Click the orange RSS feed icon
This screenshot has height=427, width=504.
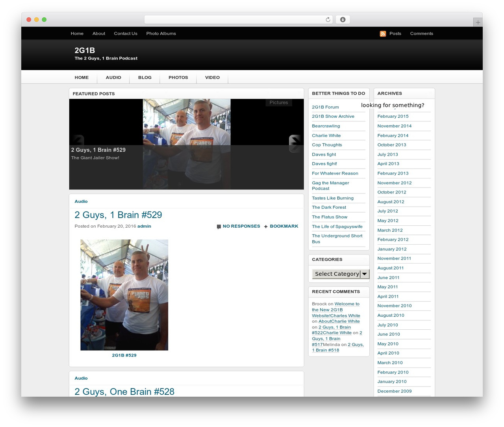[x=383, y=34]
